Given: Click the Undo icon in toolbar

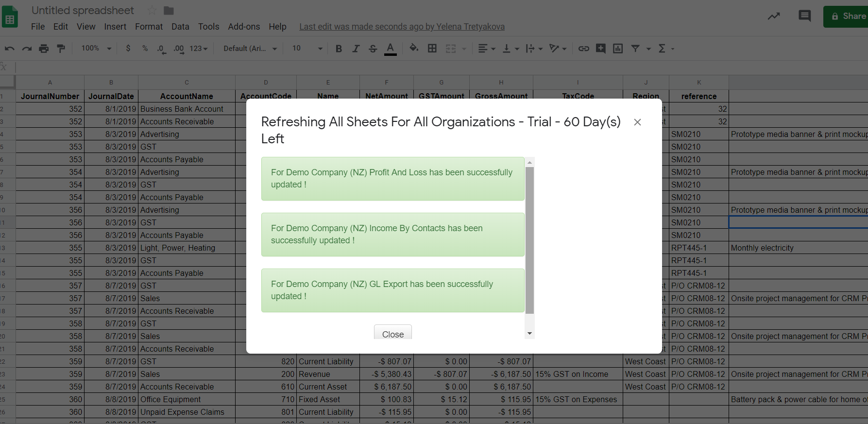Looking at the screenshot, I should point(10,48).
